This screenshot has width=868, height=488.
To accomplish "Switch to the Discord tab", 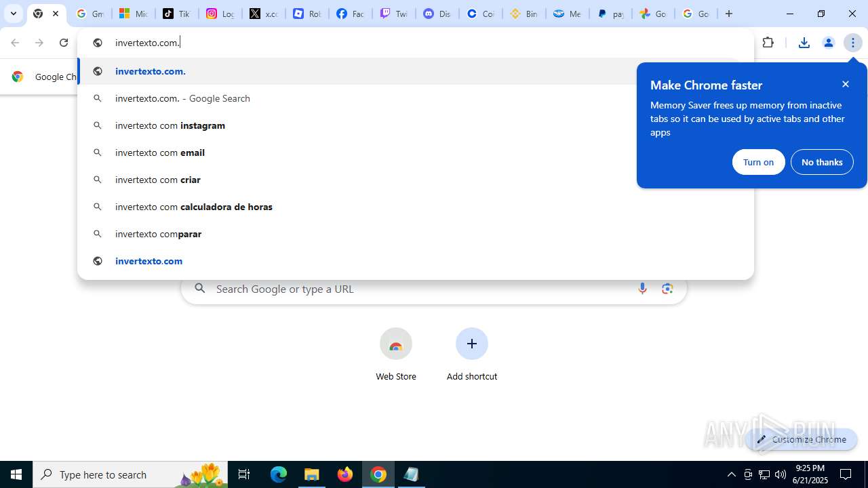I will (x=437, y=14).
